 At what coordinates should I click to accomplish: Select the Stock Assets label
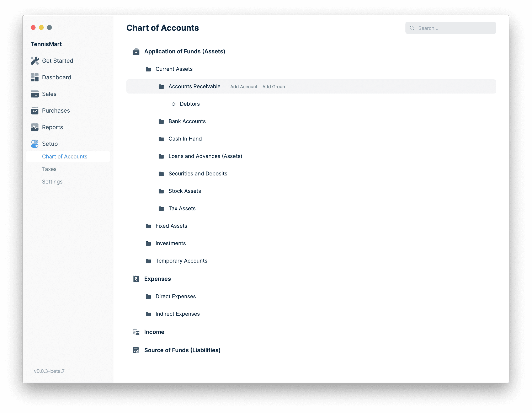pos(185,191)
